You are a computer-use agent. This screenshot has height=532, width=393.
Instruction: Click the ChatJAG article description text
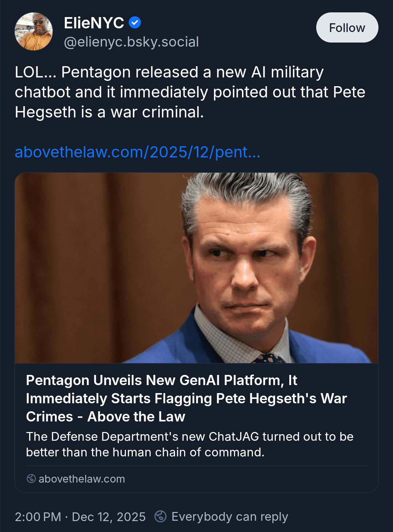(x=189, y=444)
